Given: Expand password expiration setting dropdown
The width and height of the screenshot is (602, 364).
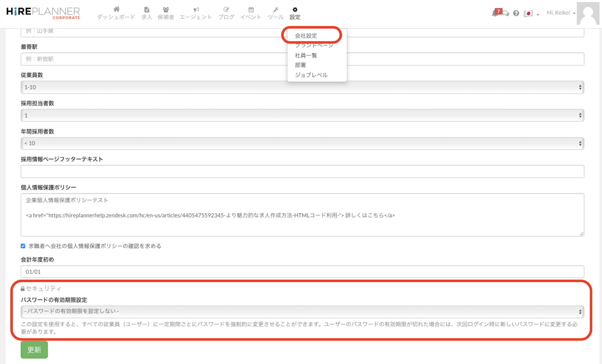Looking at the screenshot, I should pyautogui.click(x=302, y=311).
